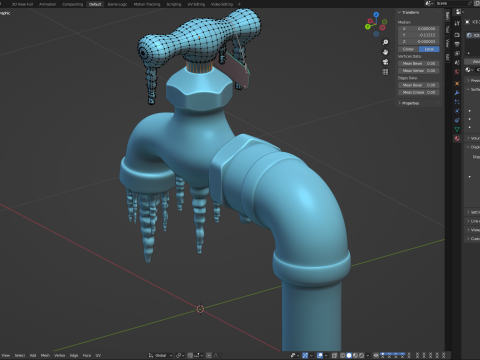Open the browse material dropdown sphere
Image resolution: width=480 pixels, height=360 pixels.
[x=469, y=69]
